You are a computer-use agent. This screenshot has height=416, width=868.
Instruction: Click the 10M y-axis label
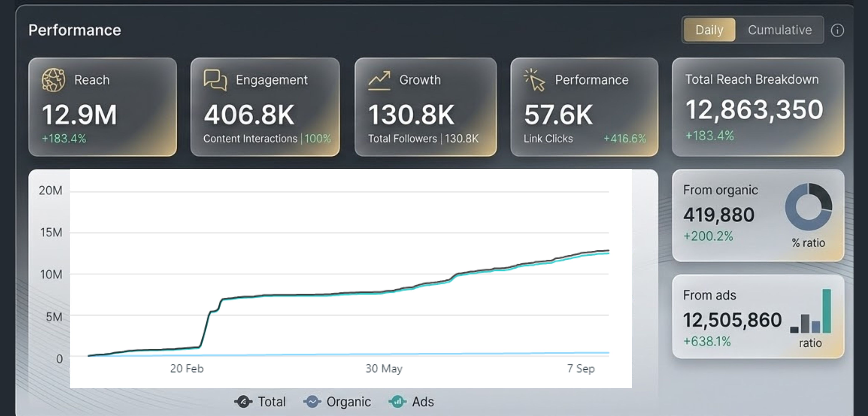pyautogui.click(x=51, y=275)
